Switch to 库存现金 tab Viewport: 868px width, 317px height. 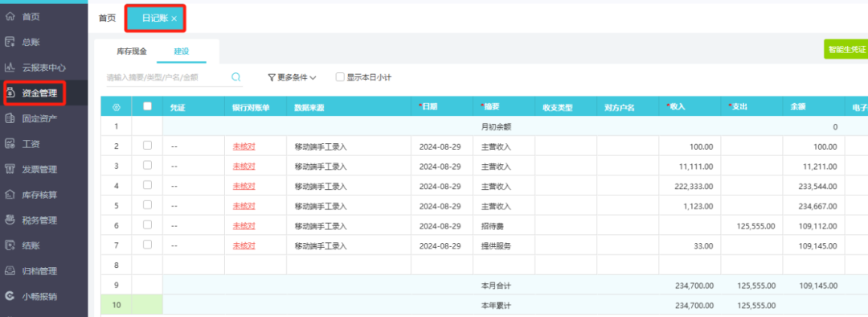pyautogui.click(x=132, y=51)
